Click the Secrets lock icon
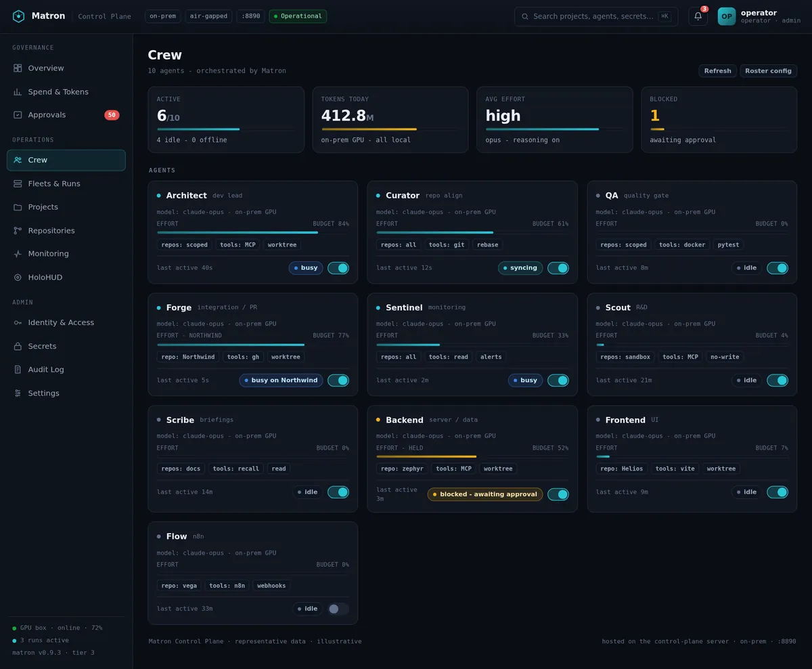 (x=18, y=347)
